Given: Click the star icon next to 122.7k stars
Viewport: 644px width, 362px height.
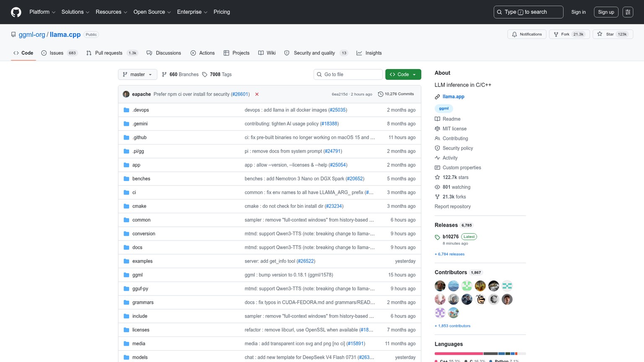Looking at the screenshot, I should [437, 177].
